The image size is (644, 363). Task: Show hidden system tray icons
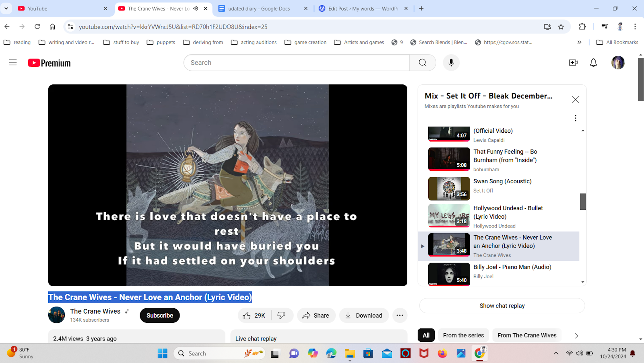(x=556, y=353)
